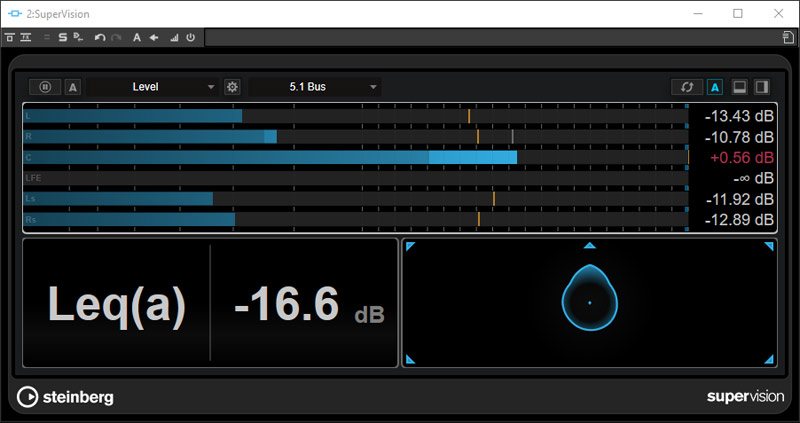The height and width of the screenshot is (423, 800).
Task: Select the Leq(a) loudness module panel
Action: point(209,303)
